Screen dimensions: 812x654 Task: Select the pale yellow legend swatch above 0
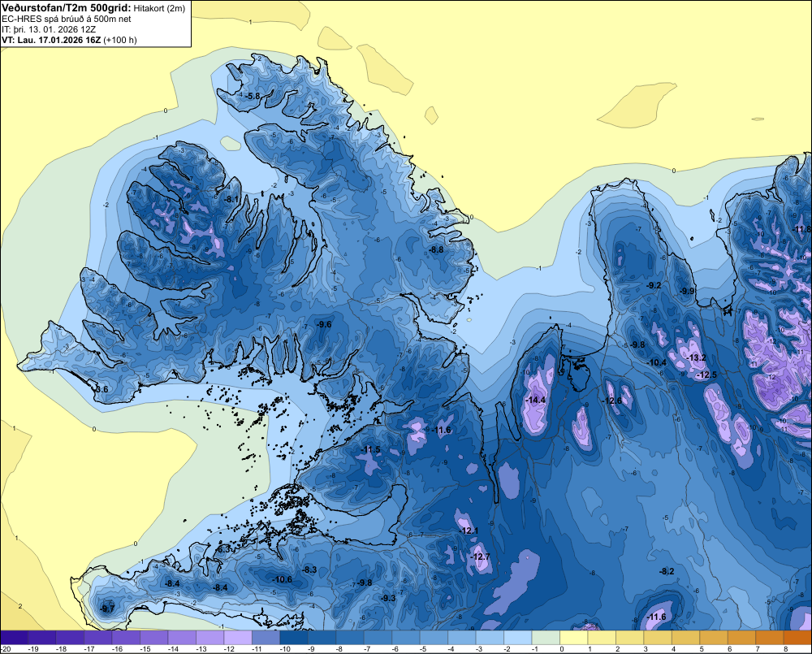click(x=574, y=638)
